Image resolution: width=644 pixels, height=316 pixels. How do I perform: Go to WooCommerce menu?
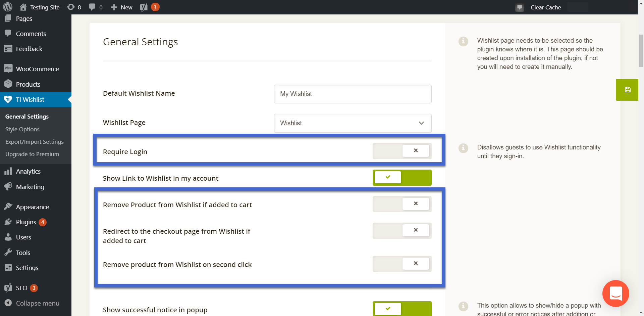click(37, 69)
